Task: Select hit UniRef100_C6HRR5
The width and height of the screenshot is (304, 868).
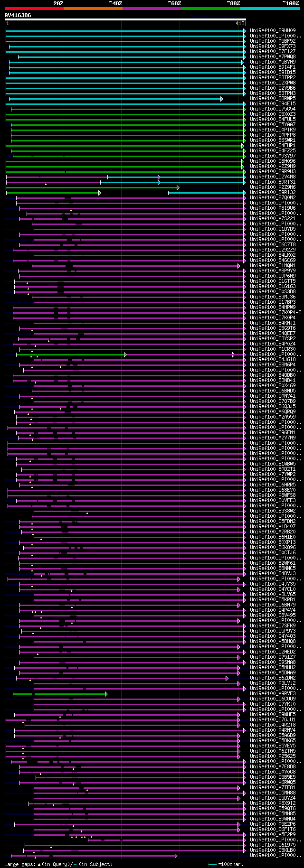Action: coord(273,485)
